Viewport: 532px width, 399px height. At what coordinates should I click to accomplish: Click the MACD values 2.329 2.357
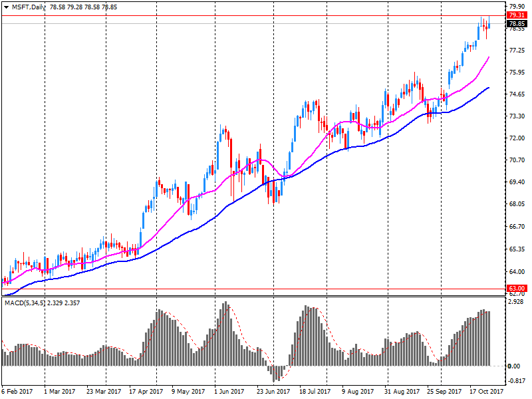(x=63, y=303)
